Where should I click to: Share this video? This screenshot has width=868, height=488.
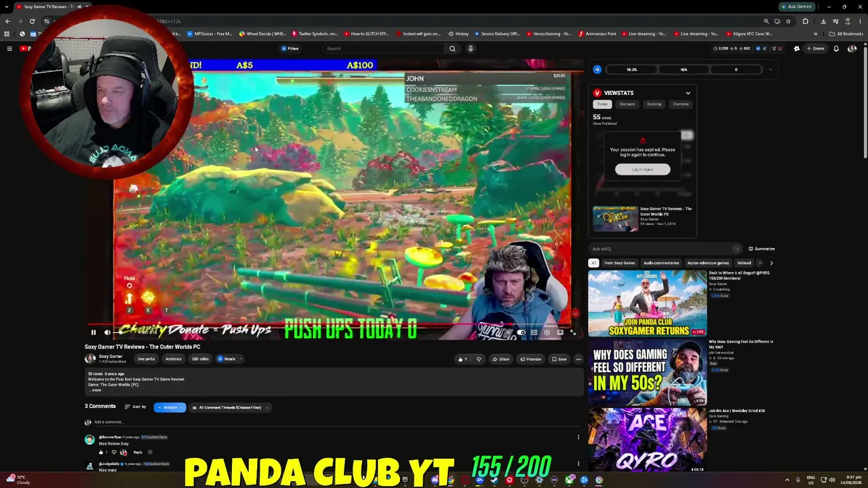point(500,359)
